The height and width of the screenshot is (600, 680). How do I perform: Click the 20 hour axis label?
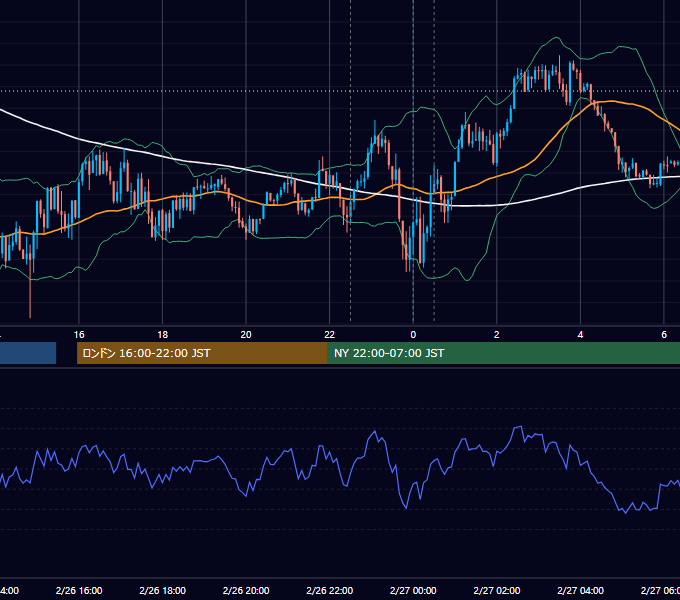click(246, 334)
